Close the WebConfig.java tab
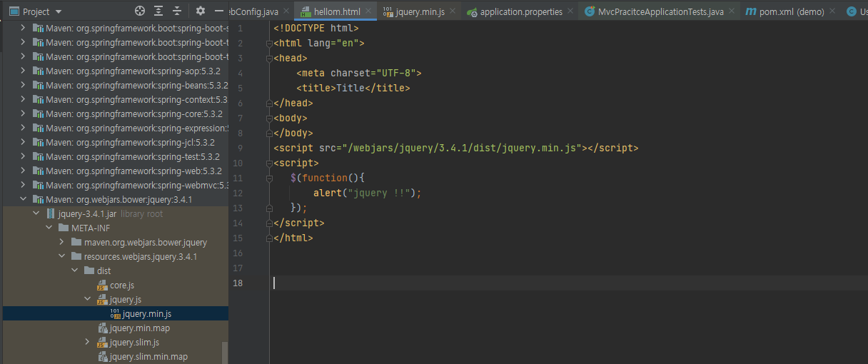The width and height of the screenshot is (868, 364). 286,12
